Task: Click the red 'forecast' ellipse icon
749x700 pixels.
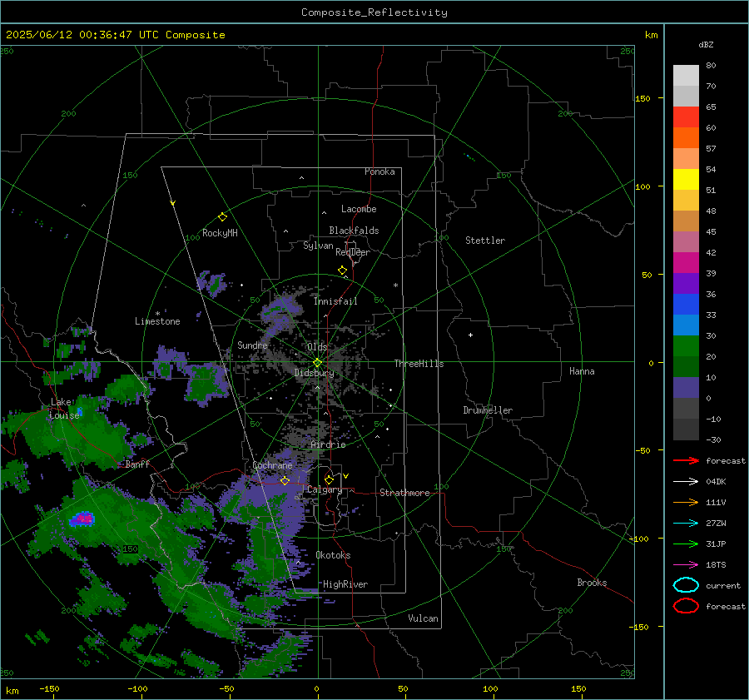Action: click(x=686, y=606)
